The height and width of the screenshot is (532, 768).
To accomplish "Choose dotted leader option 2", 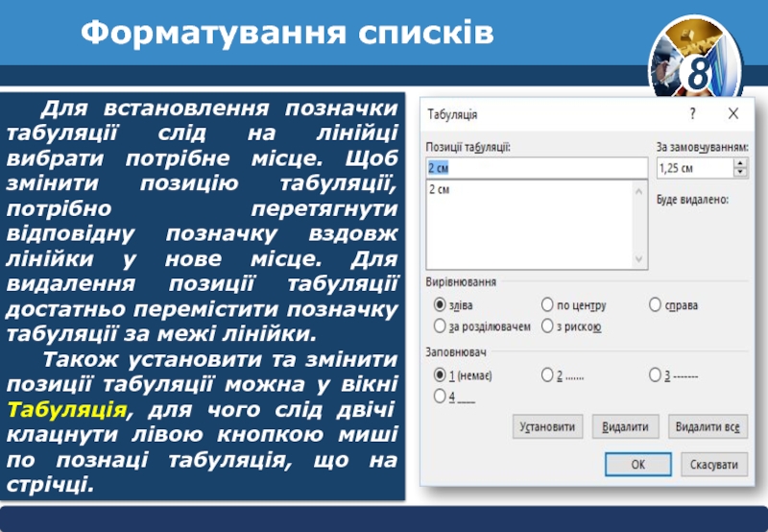I will 547,374.
